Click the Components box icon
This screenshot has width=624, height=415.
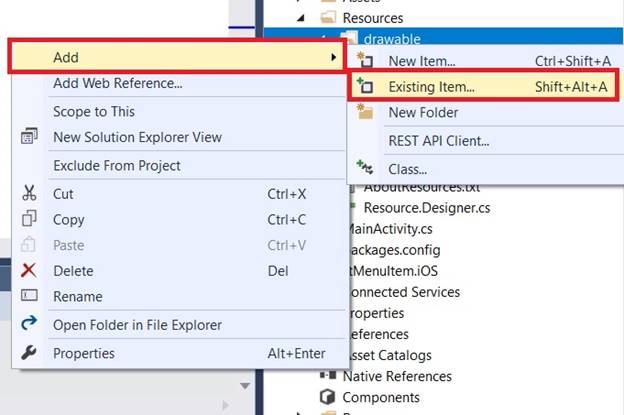point(328,397)
